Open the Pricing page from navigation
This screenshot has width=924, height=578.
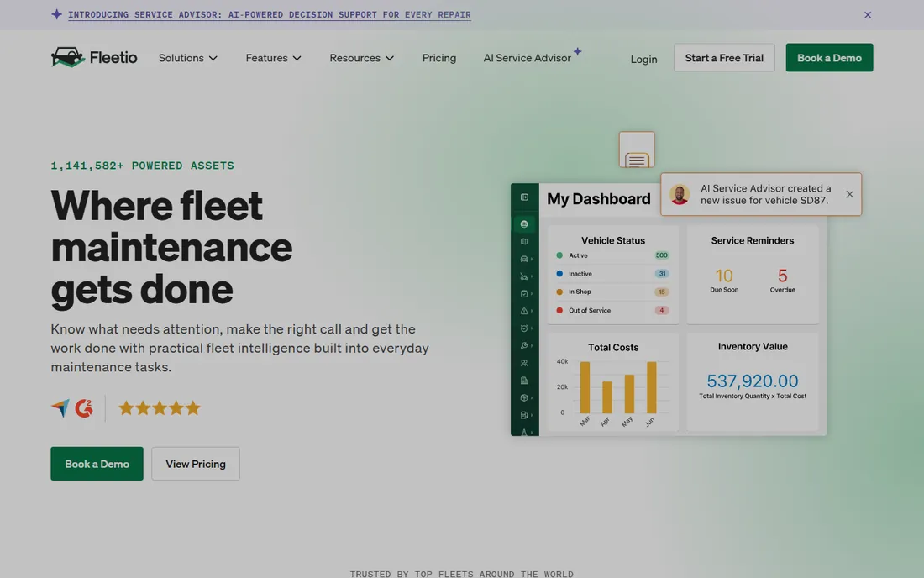[x=439, y=58]
